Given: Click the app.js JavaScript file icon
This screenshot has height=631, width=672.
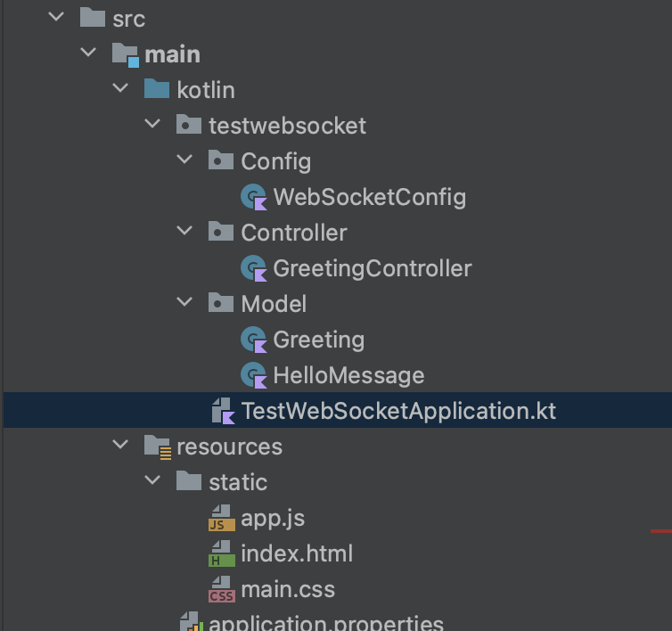Looking at the screenshot, I should coord(220,518).
